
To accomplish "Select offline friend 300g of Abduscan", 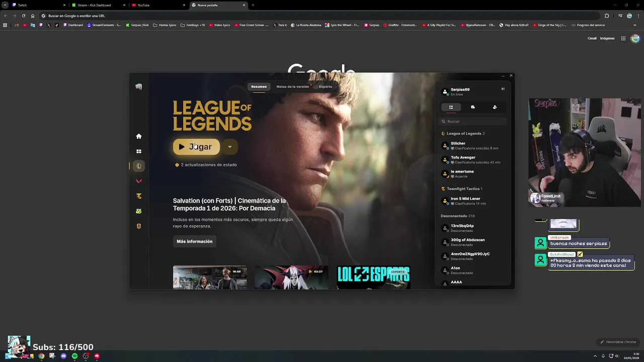I will [473, 242].
